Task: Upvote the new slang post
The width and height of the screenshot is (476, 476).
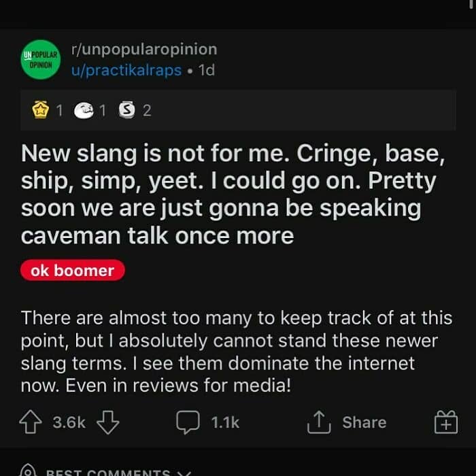Action: (31, 422)
